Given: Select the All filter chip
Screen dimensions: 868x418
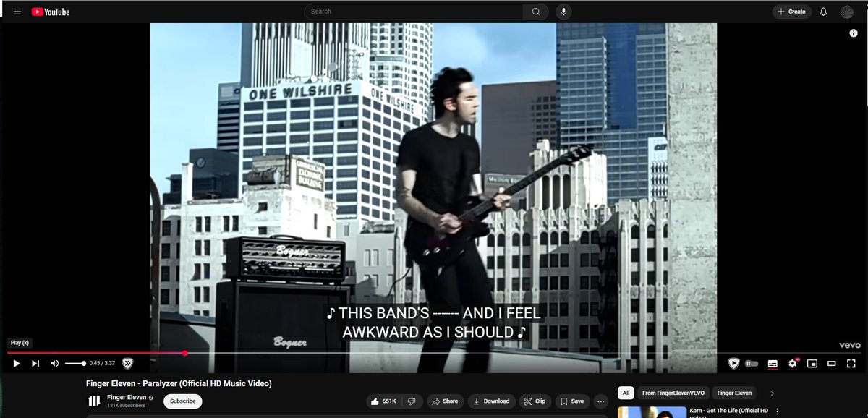Looking at the screenshot, I should tap(626, 393).
